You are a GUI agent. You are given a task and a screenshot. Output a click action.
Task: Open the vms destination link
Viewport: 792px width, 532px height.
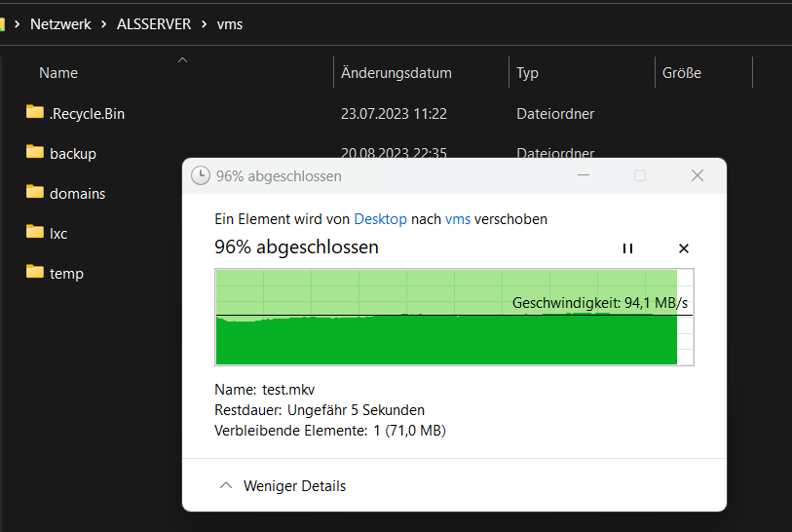tap(458, 219)
